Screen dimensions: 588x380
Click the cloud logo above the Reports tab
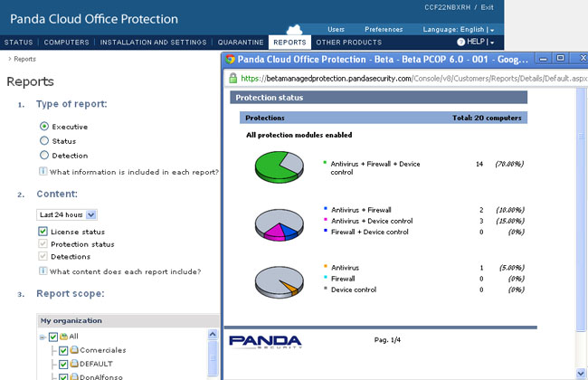pos(294,30)
